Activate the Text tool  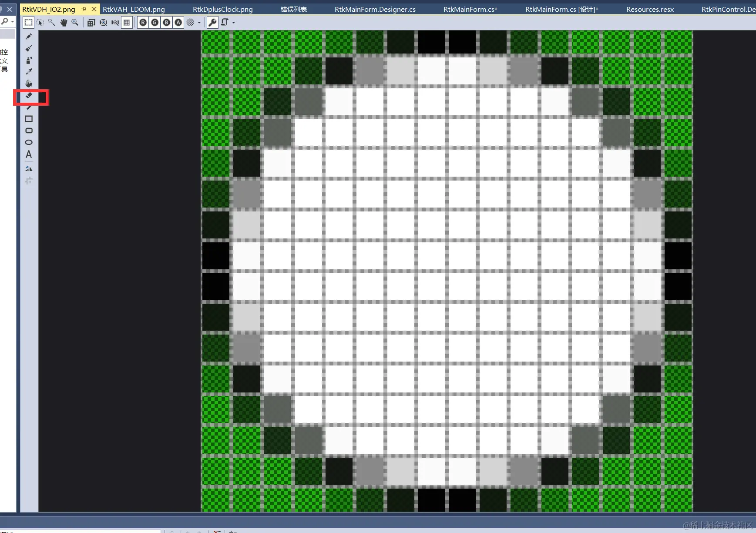29,154
